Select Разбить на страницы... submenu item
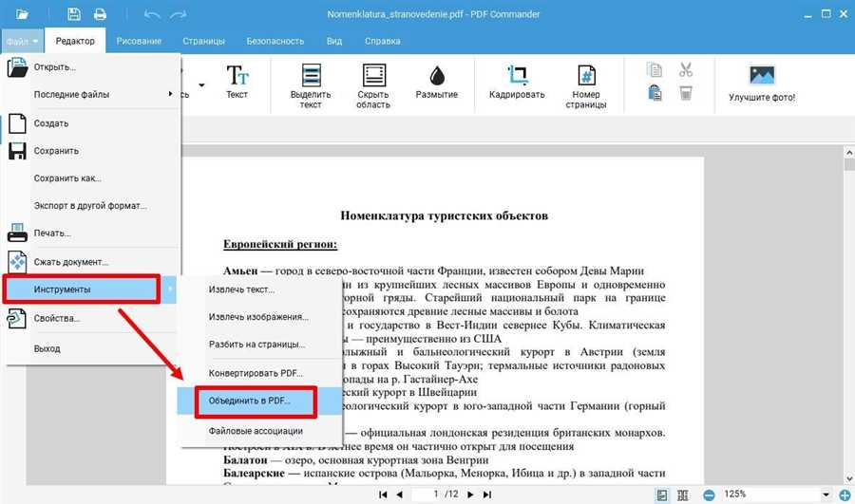Viewport: 855px width, 504px height. [x=259, y=345]
